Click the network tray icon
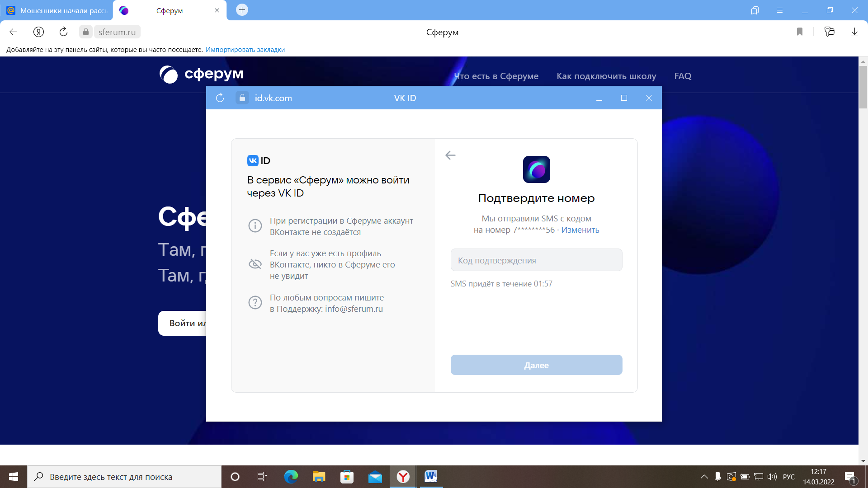The height and width of the screenshot is (488, 868). tap(759, 477)
